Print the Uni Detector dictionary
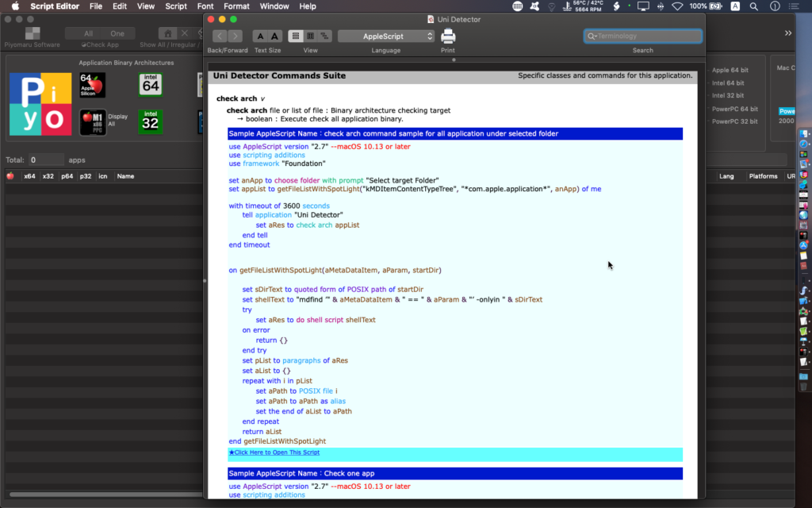 pos(448,37)
